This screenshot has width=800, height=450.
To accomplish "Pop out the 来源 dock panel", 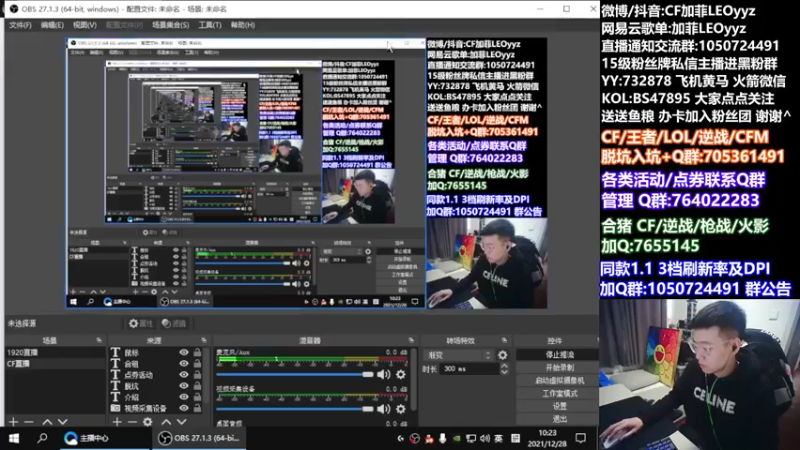I will [204, 340].
